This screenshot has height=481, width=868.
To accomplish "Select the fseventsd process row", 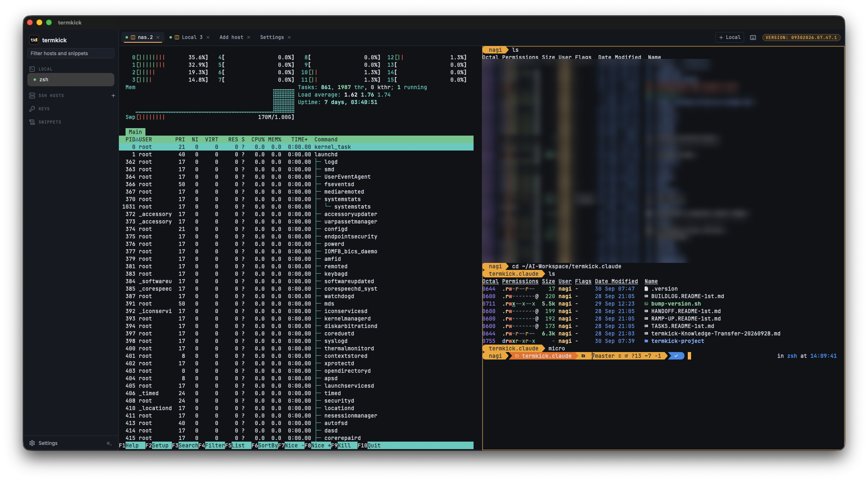I will coord(296,184).
